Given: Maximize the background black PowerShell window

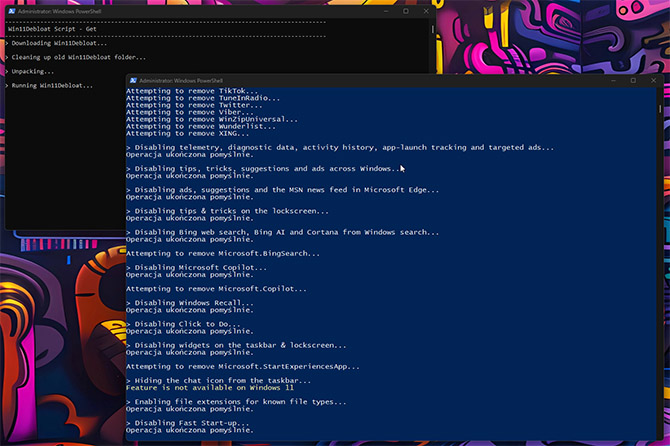Looking at the screenshot, I should [x=405, y=11].
